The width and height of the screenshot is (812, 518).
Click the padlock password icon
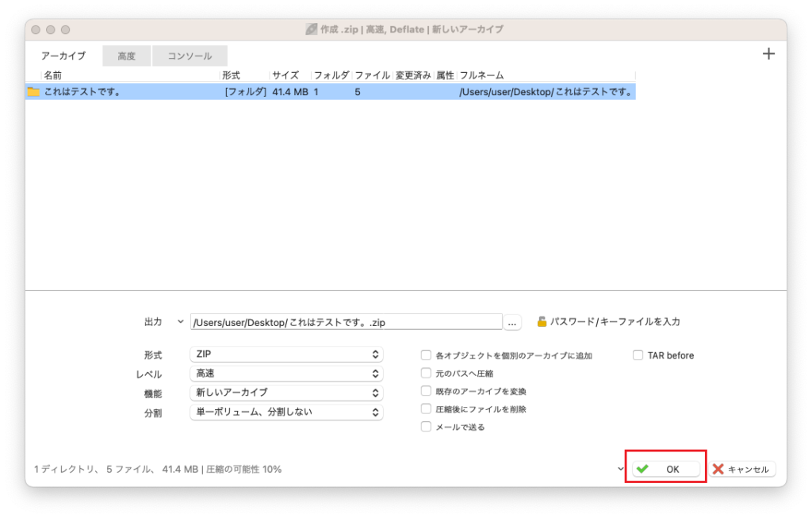pos(542,322)
